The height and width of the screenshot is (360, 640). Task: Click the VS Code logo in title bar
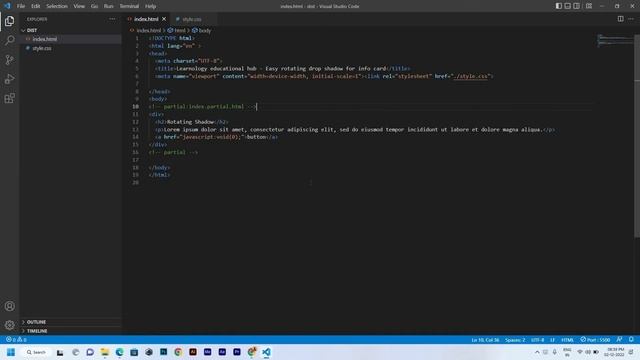pos(7,6)
